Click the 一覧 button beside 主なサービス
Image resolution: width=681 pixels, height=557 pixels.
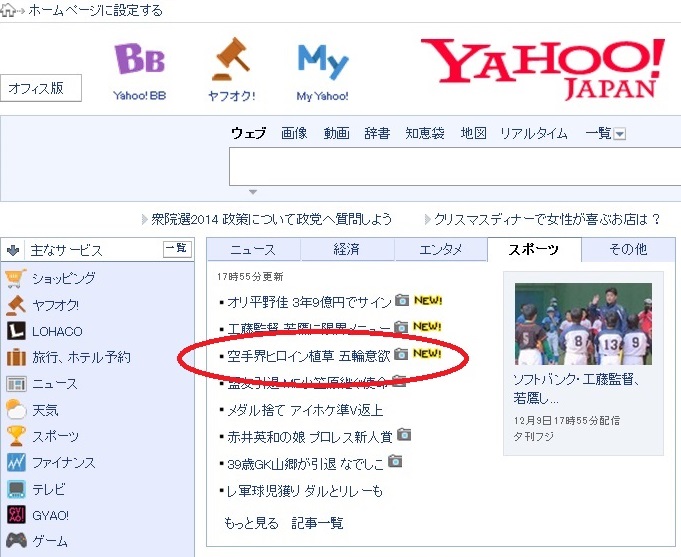pos(176,249)
